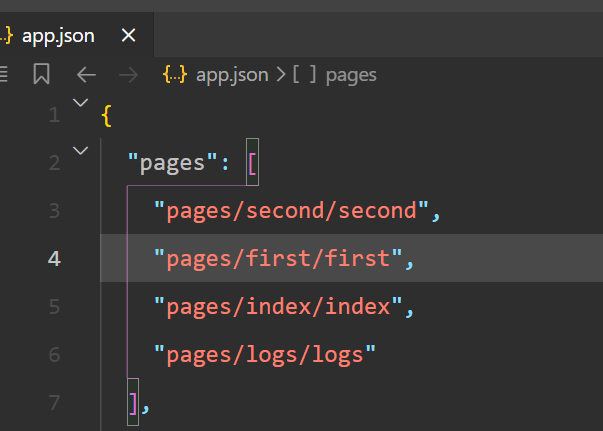Close the app.json editor tab

128,36
